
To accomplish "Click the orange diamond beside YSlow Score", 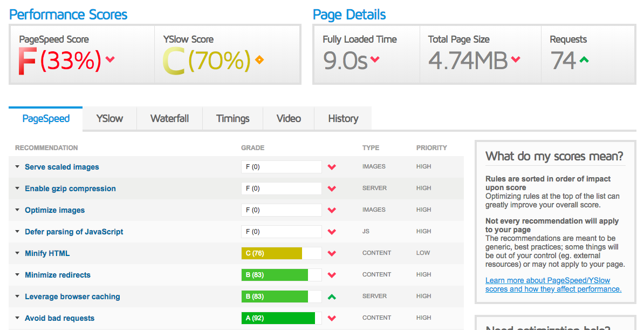I will (x=259, y=59).
